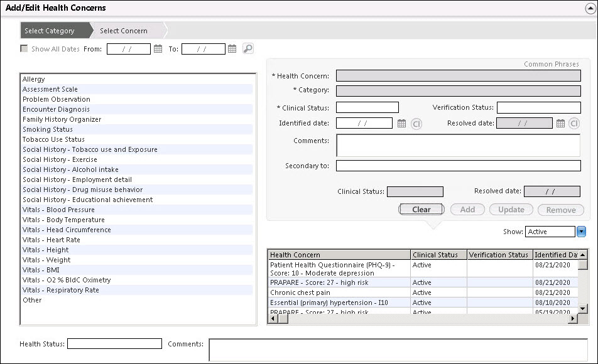Viewport: 598px width, 364px height.
Task: Click the Secondary to field
Action: [458, 166]
